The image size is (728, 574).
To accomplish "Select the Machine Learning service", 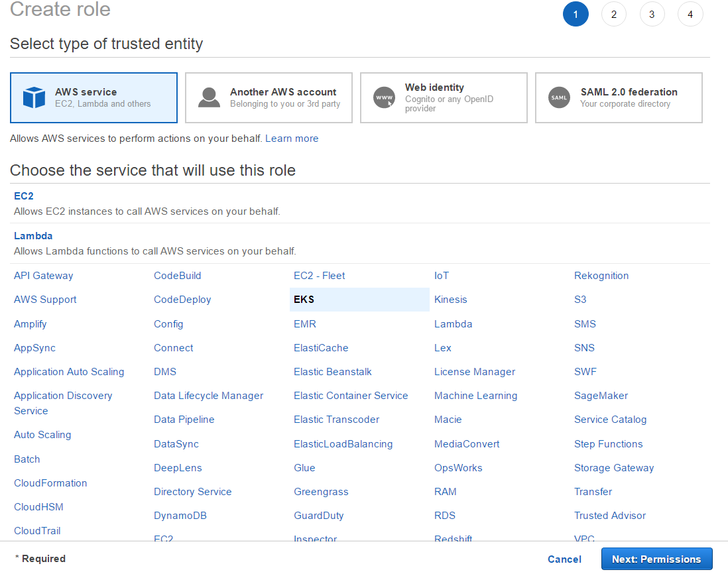I will tap(475, 396).
